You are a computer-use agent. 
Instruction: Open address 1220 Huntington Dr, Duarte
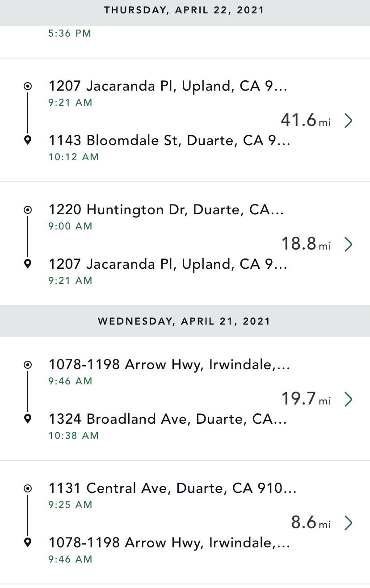click(166, 209)
